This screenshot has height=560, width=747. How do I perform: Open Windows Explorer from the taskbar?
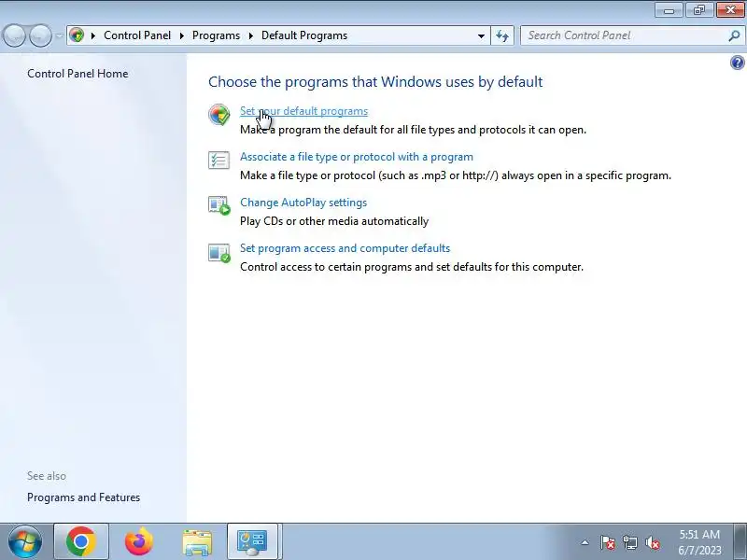pos(197,542)
